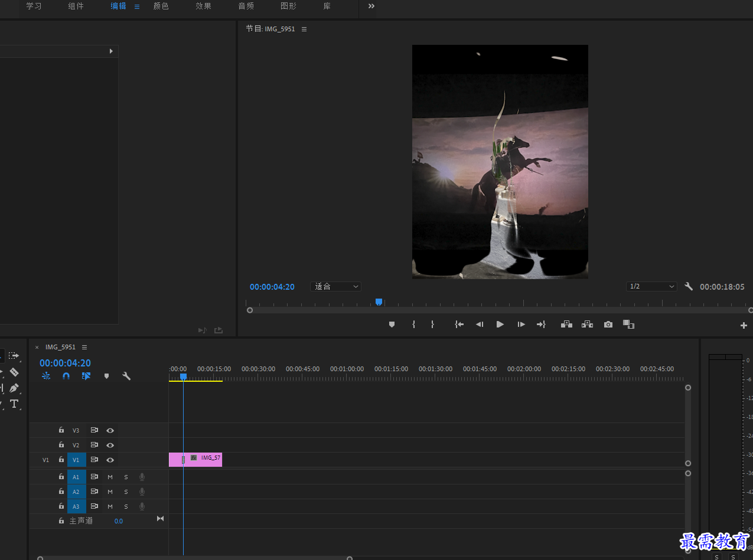Image resolution: width=753 pixels, height=560 pixels.
Task: Toggle insert sequences as nests icon
Action: [46, 376]
